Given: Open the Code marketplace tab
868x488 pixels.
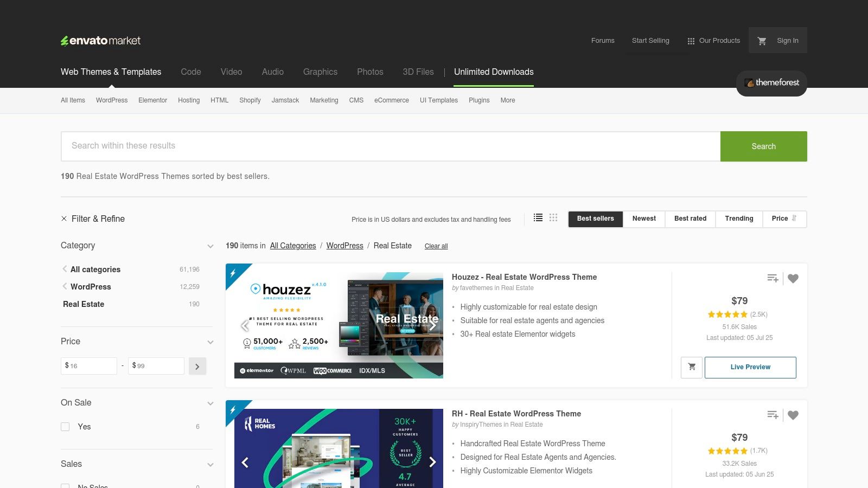Looking at the screenshot, I should coord(191,72).
